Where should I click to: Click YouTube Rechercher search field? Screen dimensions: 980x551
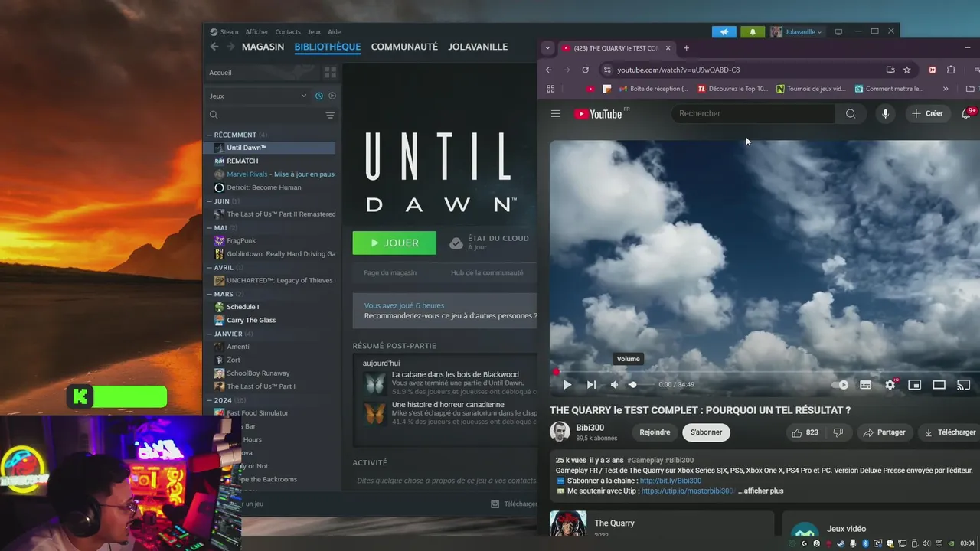[x=753, y=113]
